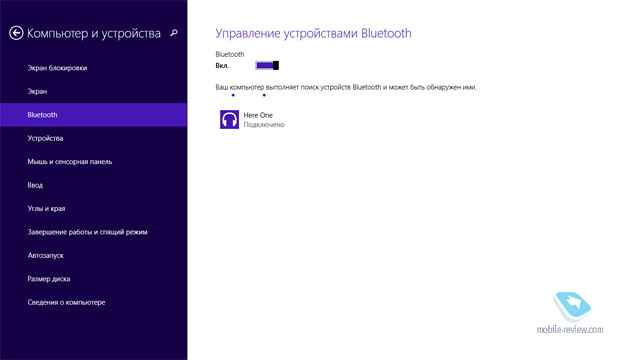The width and height of the screenshot is (640, 360).
Task: Click the Управление устройствами Bluetooth title
Action: tap(313, 33)
